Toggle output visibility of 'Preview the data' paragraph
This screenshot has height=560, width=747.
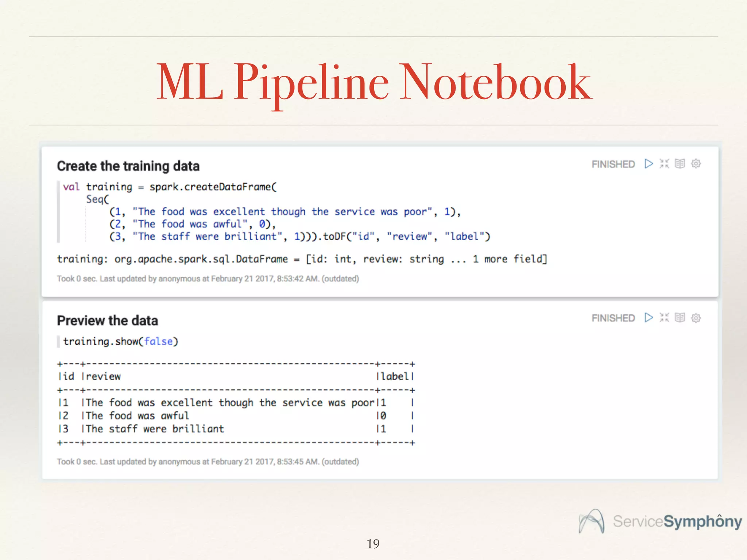point(680,318)
